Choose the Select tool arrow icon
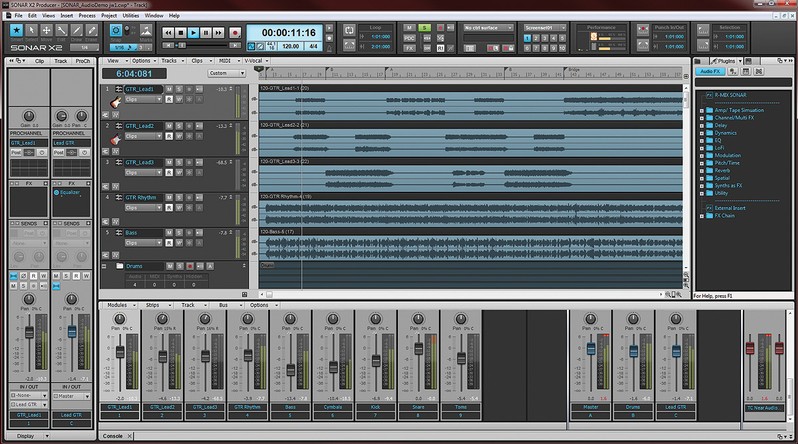The height and width of the screenshot is (444, 798). pyautogui.click(x=32, y=31)
